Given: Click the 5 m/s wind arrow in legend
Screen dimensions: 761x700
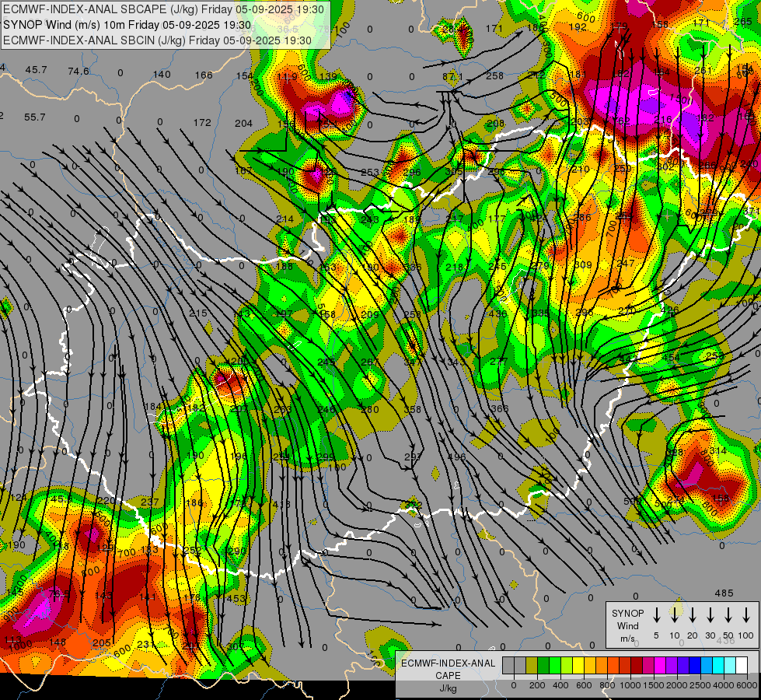Looking at the screenshot, I should coord(657,614).
